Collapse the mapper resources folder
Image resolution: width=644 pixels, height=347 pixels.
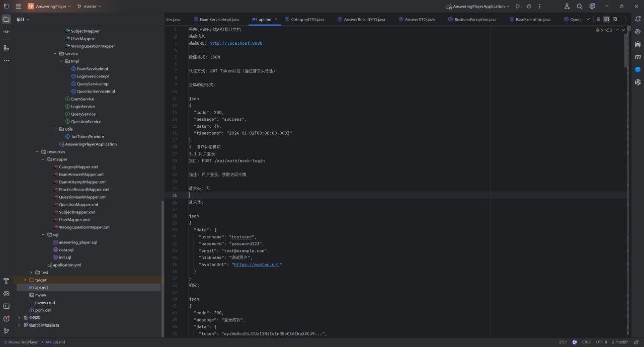[x=43, y=159]
